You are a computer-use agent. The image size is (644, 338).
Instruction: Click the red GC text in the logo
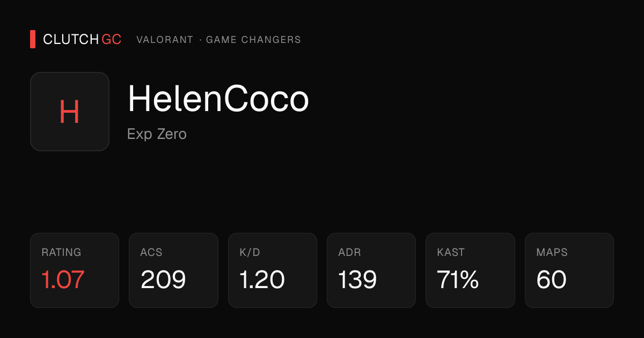click(x=112, y=39)
